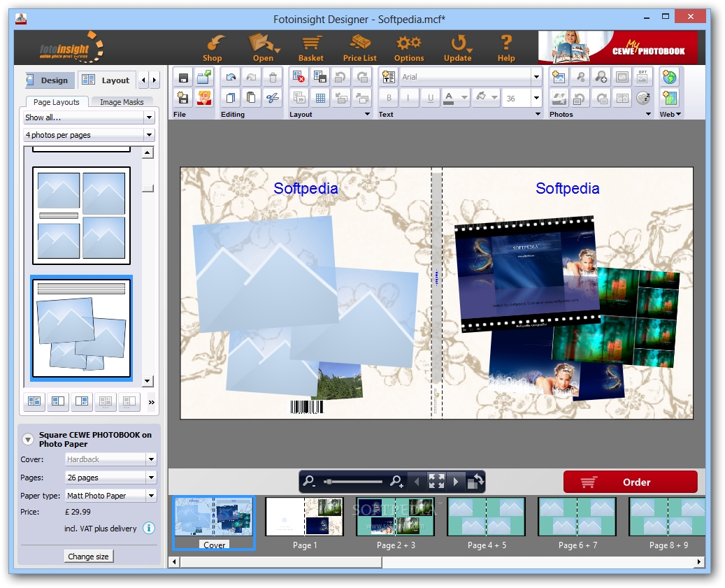The image size is (725, 588).
Task: Select the Page 4 + 5 thumbnail
Action: click(486, 517)
